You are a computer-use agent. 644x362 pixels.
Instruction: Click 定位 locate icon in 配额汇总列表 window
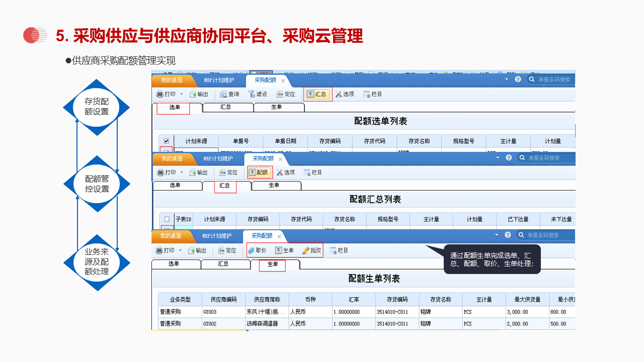pyautogui.click(x=228, y=172)
